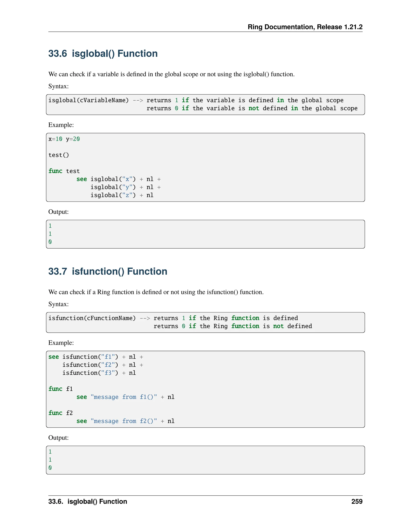Screen dimensions: 411x532
Task: Click the string "message from f2()" in code
Action: pos(124,421)
